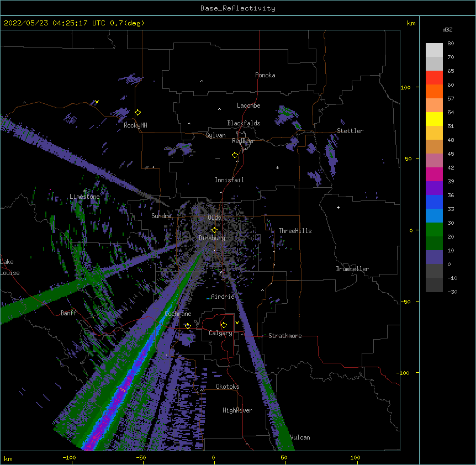
Task: Click the Sylvan map label
Action: [215, 135]
